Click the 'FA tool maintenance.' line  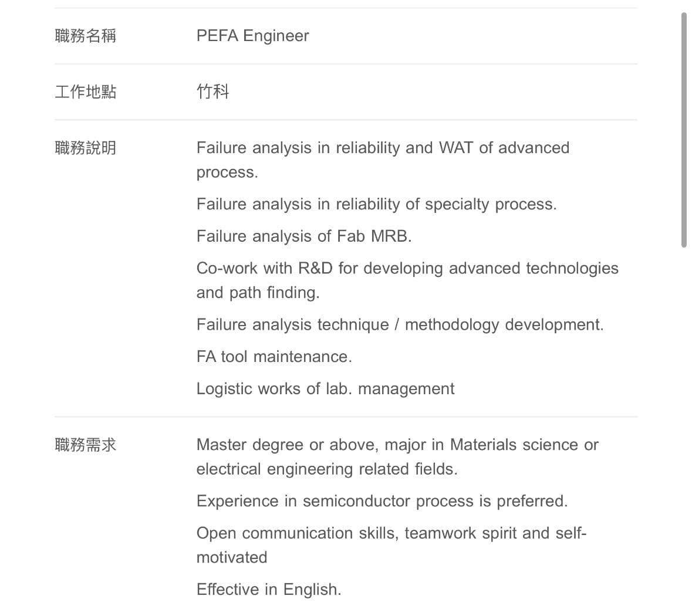[274, 357]
